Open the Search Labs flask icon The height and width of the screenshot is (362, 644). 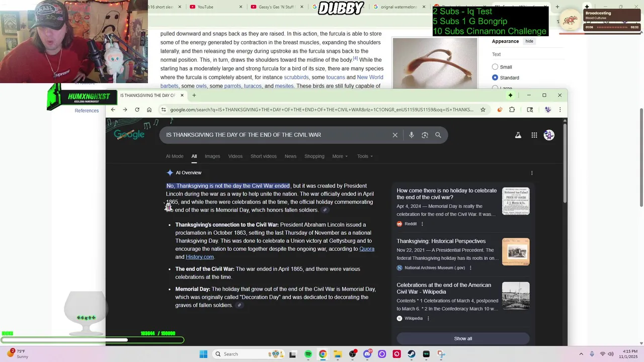[x=518, y=135]
